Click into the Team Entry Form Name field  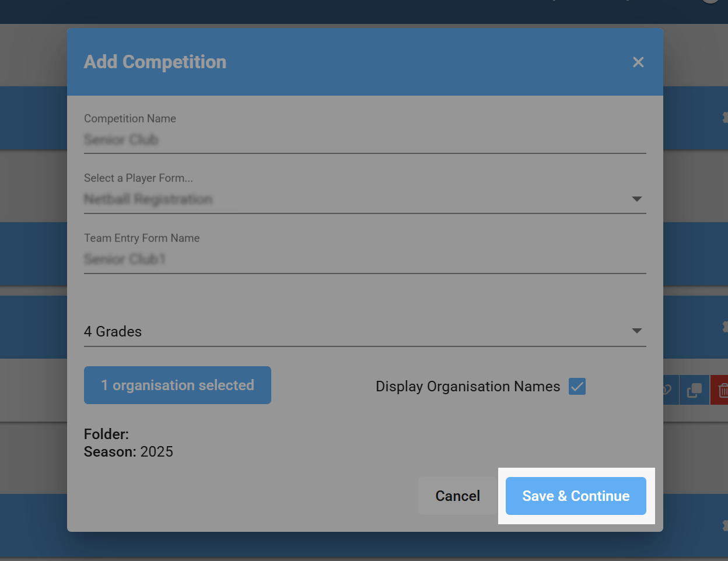pyautogui.click(x=365, y=259)
